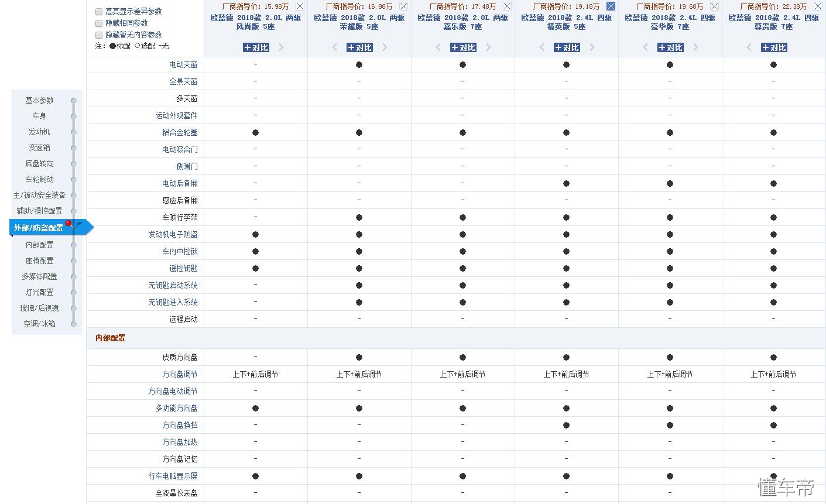The height and width of the screenshot is (504, 826).
Task: Go to 辅助/操控配置 in sidebar
Action: pyautogui.click(x=39, y=211)
